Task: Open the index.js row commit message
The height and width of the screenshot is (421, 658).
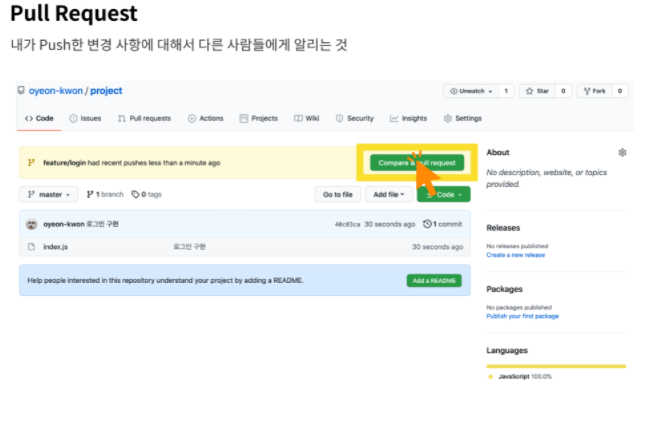Action: pos(189,247)
